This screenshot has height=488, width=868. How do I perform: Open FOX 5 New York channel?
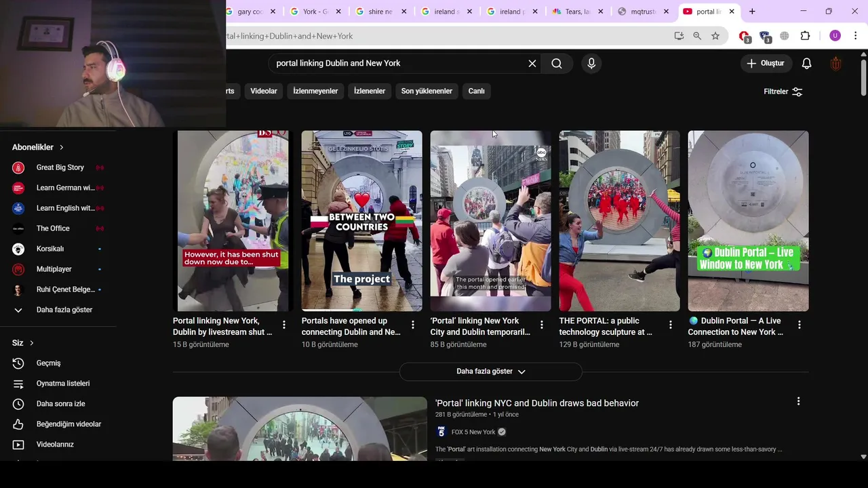[x=473, y=432]
